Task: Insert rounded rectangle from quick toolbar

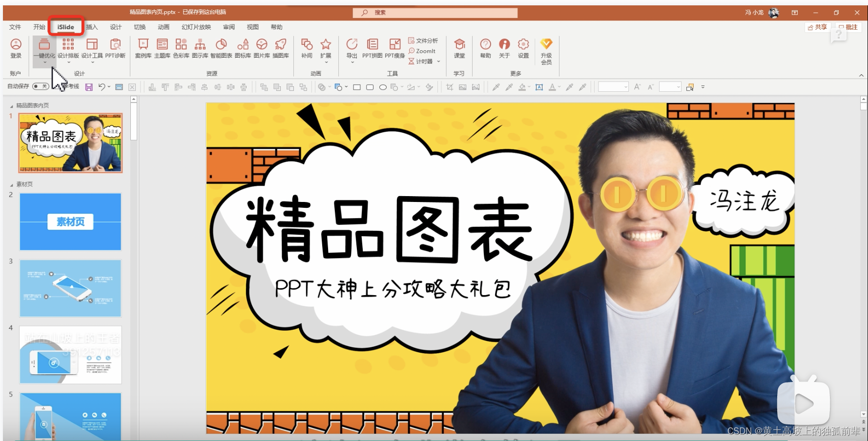Action: 370,87
